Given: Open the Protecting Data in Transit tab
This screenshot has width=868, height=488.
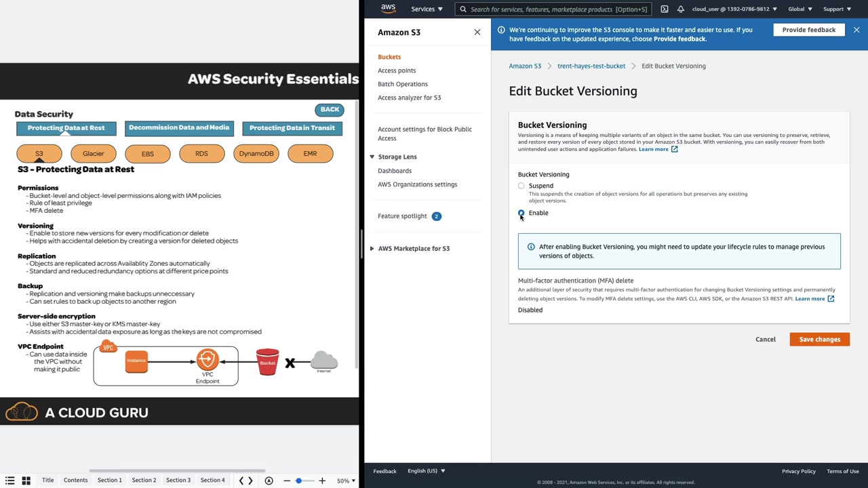Looking at the screenshot, I should [x=292, y=128].
